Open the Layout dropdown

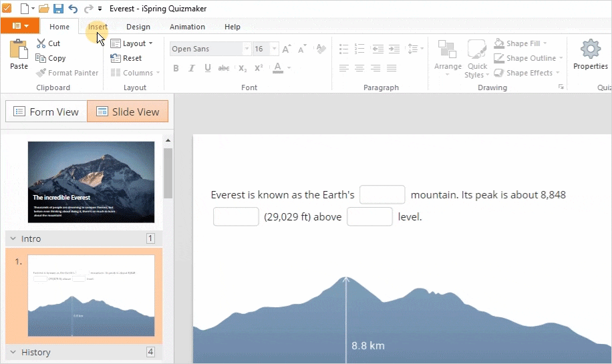pos(132,43)
